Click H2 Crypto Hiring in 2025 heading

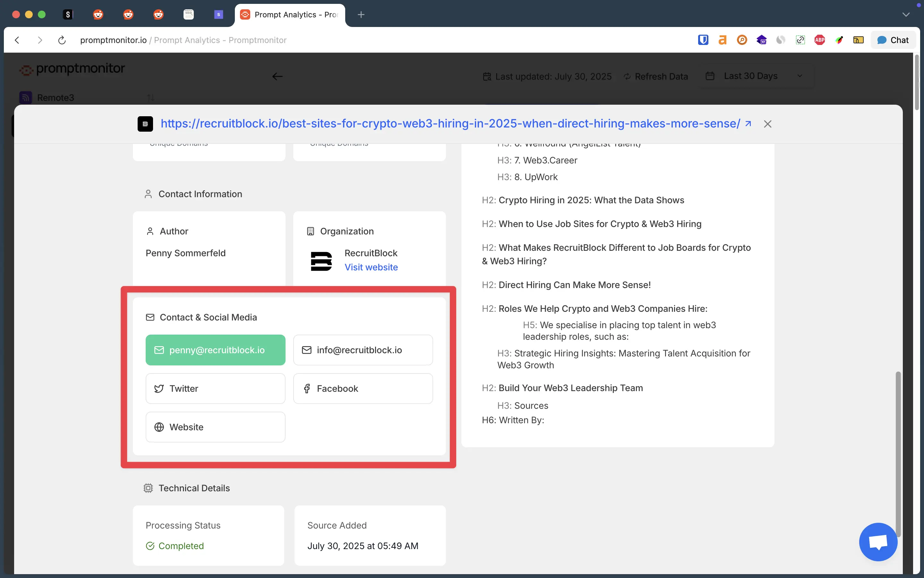coord(583,200)
